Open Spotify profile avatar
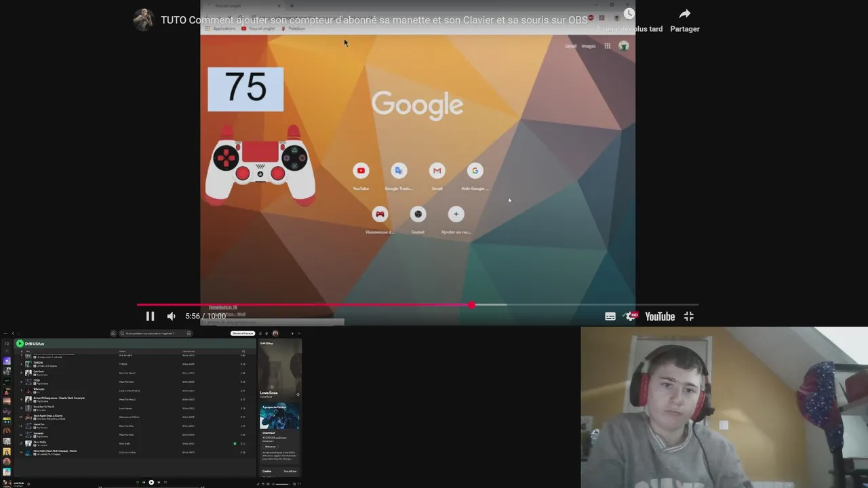Image resolution: width=868 pixels, height=488 pixels. click(x=275, y=333)
